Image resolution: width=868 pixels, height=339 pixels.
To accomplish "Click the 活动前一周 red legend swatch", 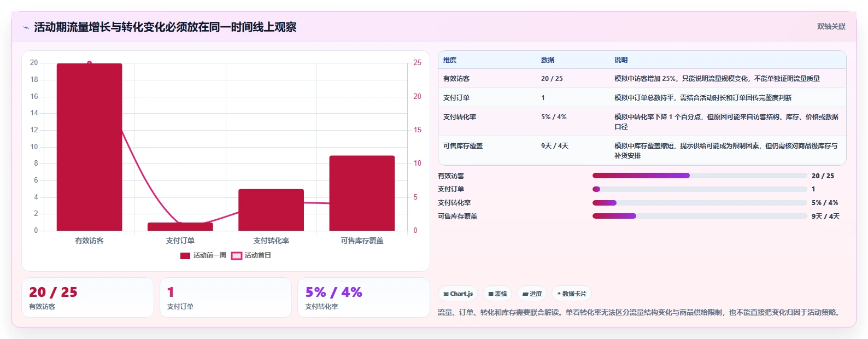I will [185, 255].
